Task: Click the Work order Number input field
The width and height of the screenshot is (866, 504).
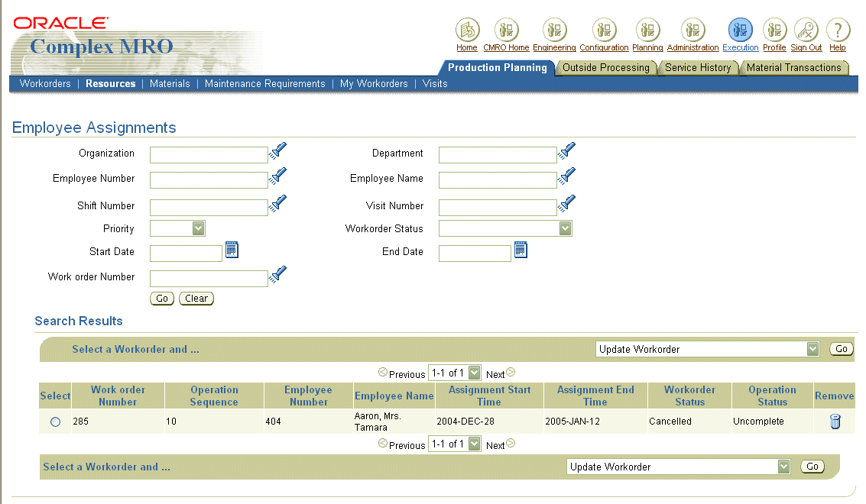Action: tap(209, 278)
